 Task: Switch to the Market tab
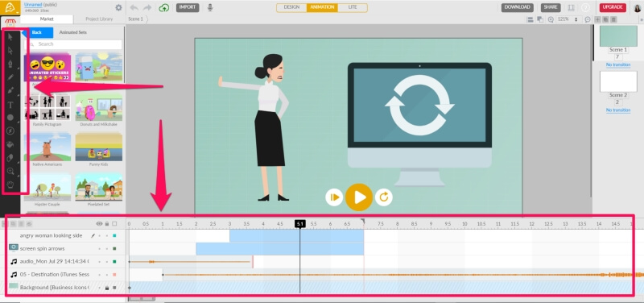(47, 19)
